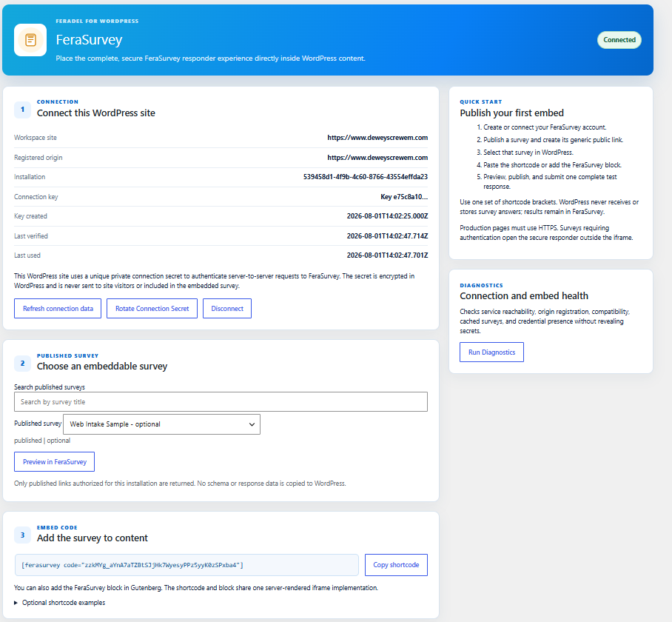
Task: Click Rotate Connection Secret button
Action: pyautogui.click(x=152, y=309)
